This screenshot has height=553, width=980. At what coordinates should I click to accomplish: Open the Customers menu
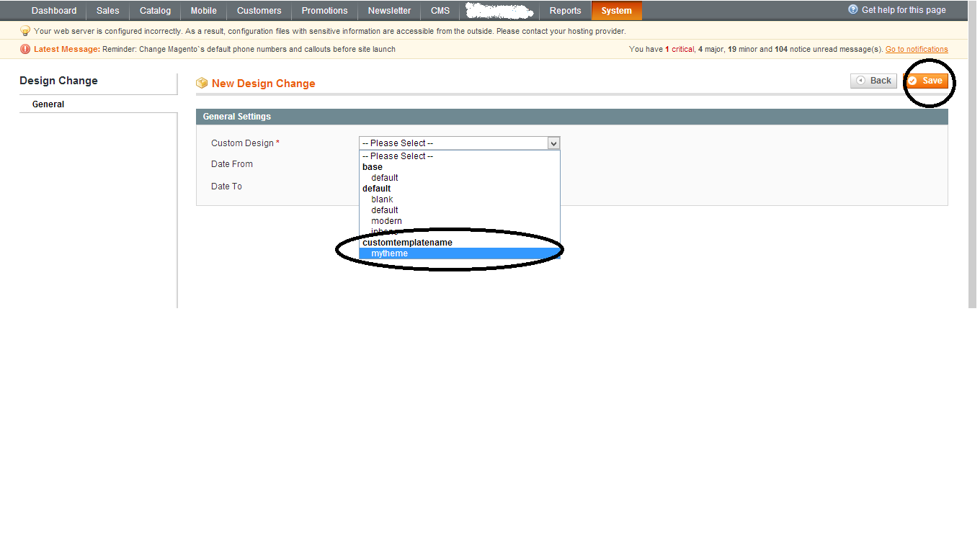click(x=259, y=11)
